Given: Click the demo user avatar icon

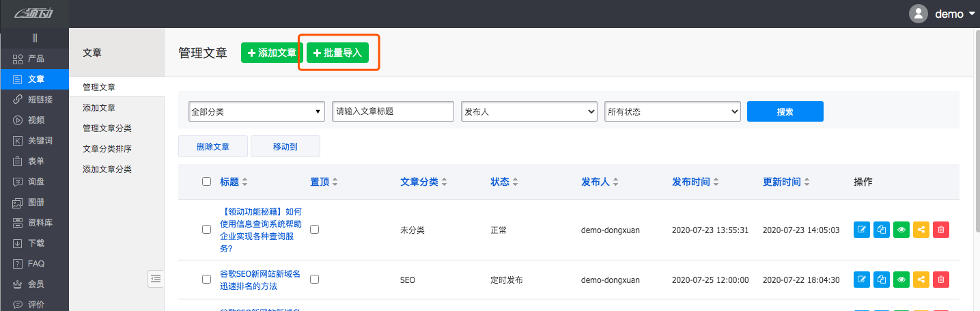Looking at the screenshot, I should (x=919, y=14).
